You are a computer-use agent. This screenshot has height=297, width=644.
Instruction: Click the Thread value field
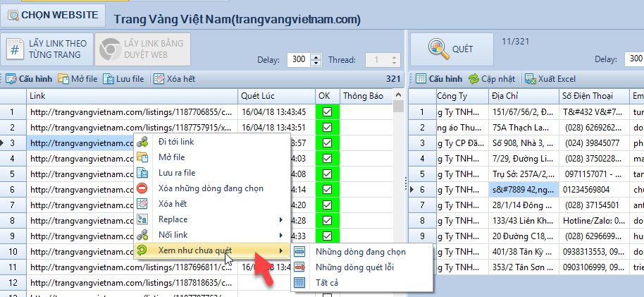[377, 60]
